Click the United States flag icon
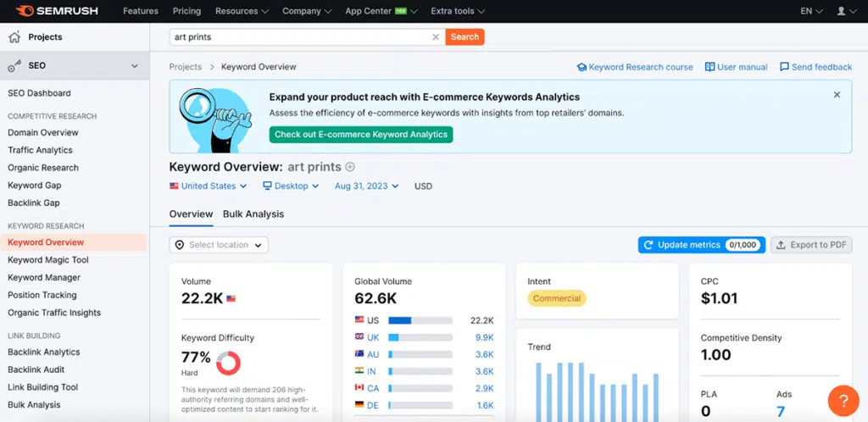 coord(175,186)
